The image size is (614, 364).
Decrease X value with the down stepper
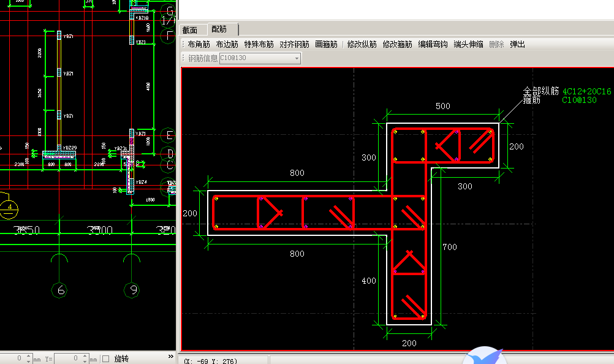pyautogui.click(x=28, y=362)
